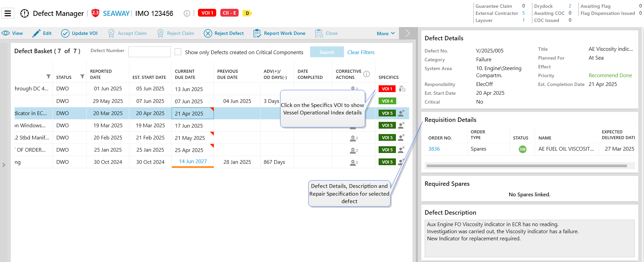Open the STATUS column filter icon
This screenshot has width=644, height=262.
(x=82, y=77)
